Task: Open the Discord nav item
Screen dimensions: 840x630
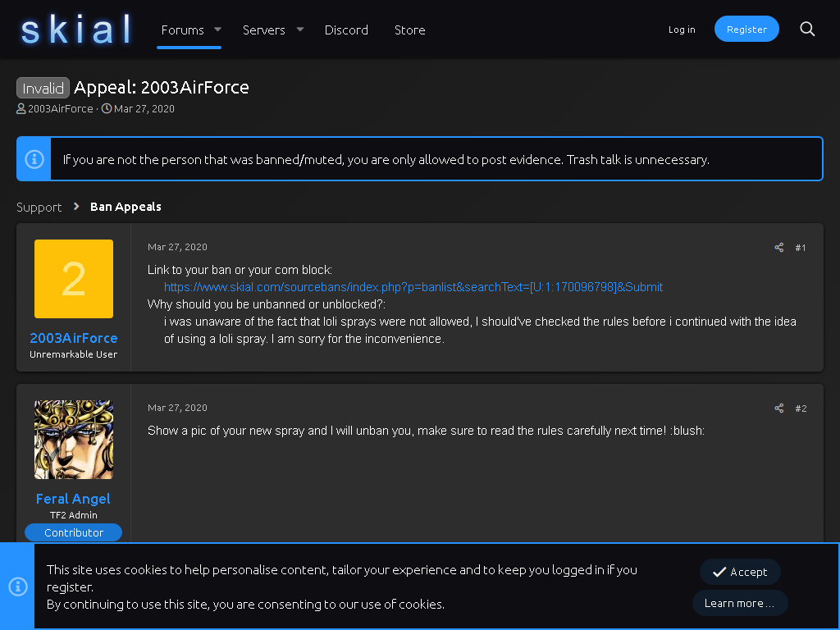Action: click(x=346, y=30)
